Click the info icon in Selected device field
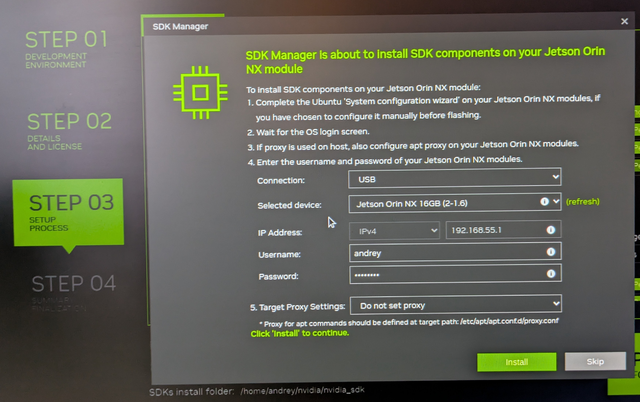 542,202
